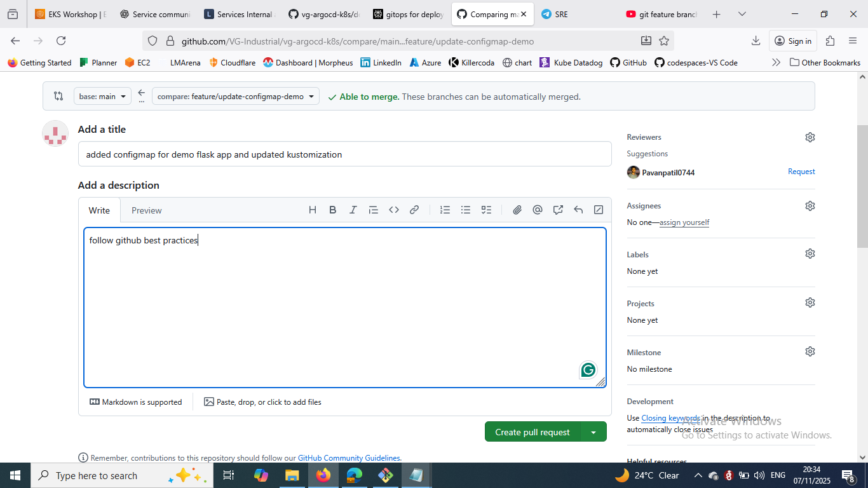
Task: Apply Bold formatting in description toolbar
Action: 332,210
